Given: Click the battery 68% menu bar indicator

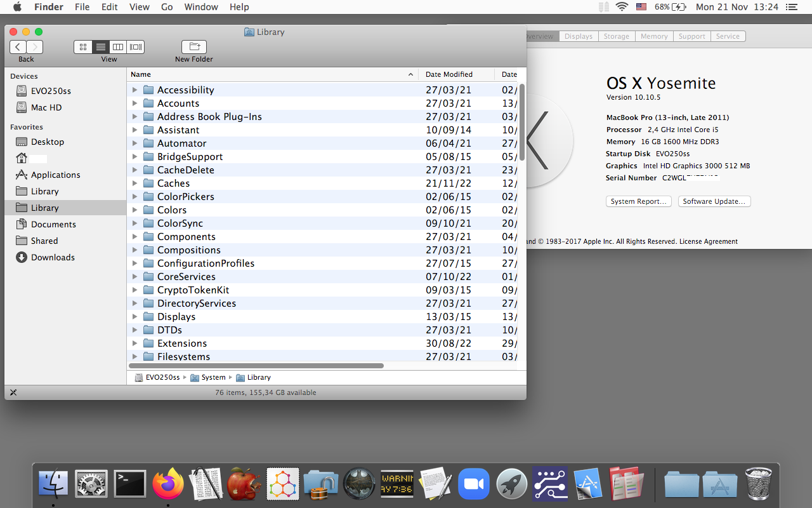Looking at the screenshot, I should point(671,7).
